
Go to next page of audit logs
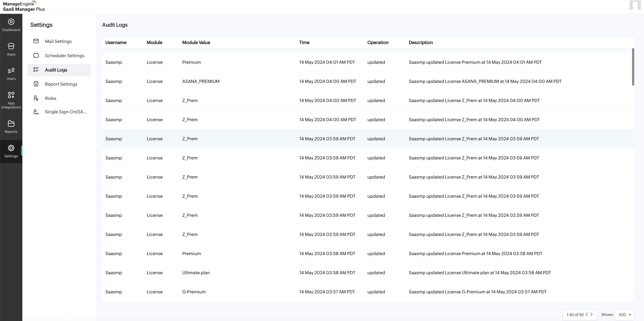pyautogui.click(x=591, y=314)
